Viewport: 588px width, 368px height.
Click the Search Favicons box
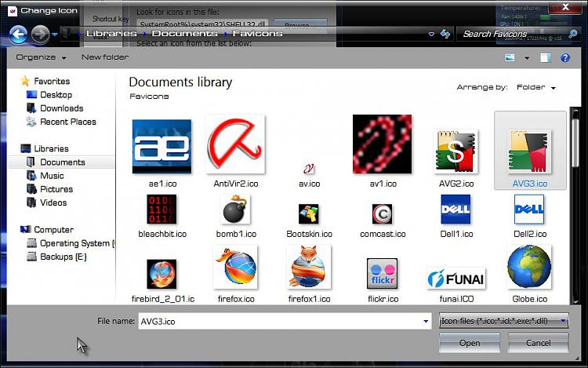click(513, 35)
